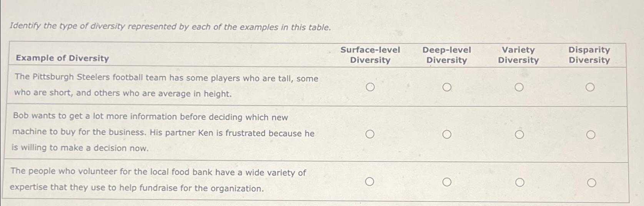The width and height of the screenshot is (644, 206).
Task: Click the Bob wants more information text
Action: tap(163, 133)
